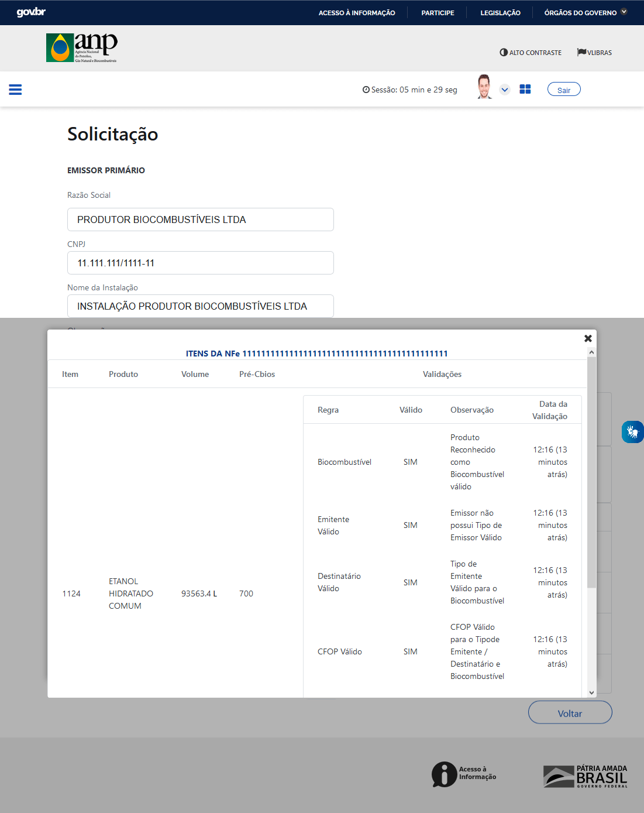
Task: Expand the user profile dropdown chevron
Action: click(x=505, y=90)
